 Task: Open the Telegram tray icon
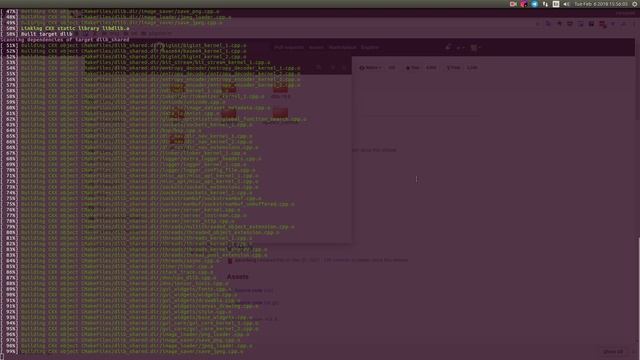[x=535, y=4]
